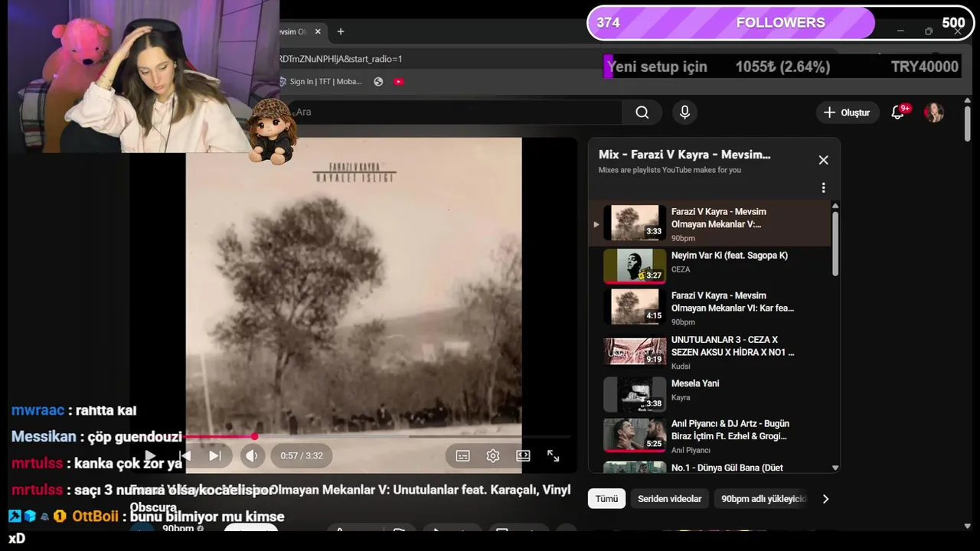Open the Sign In TFT Mobalytics bookmark
The height and width of the screenshot is (551, 980).
coord(320,82)
